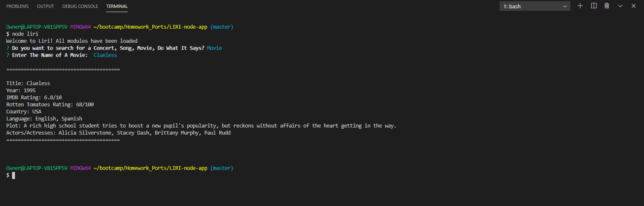Viewport: 644px width, 206px height.
Task: Click the 'Rotten Tomatoes Rating: 68/100' line
Action: click(x=50, y=105)
